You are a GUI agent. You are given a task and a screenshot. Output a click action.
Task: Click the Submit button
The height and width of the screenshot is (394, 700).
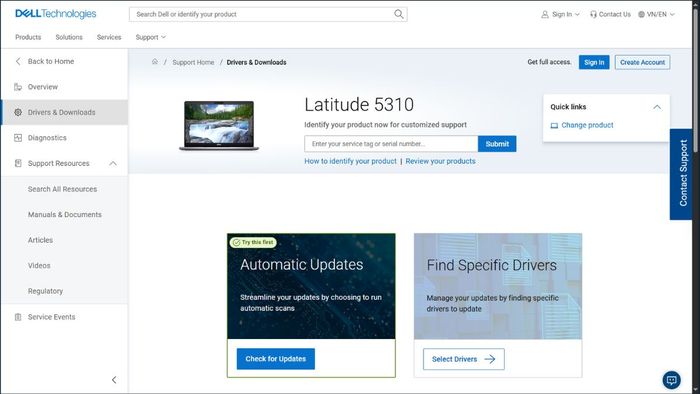[497, 144]
